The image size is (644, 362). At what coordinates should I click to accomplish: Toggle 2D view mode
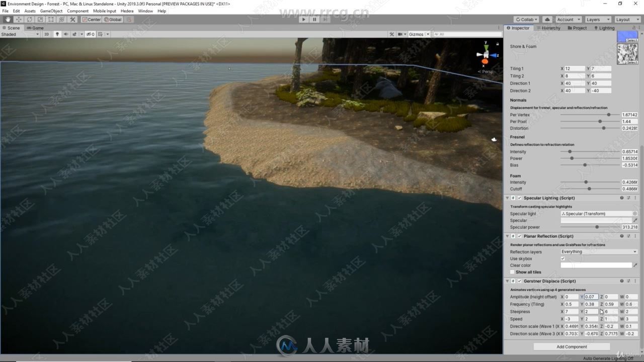[46, 34]
